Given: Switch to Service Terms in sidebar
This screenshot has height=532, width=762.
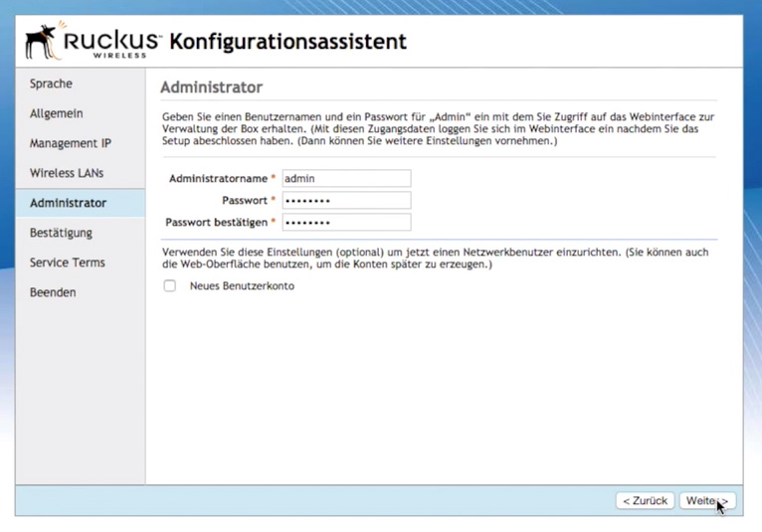Looking at the screenshot, I should click(x=67, y=263).
